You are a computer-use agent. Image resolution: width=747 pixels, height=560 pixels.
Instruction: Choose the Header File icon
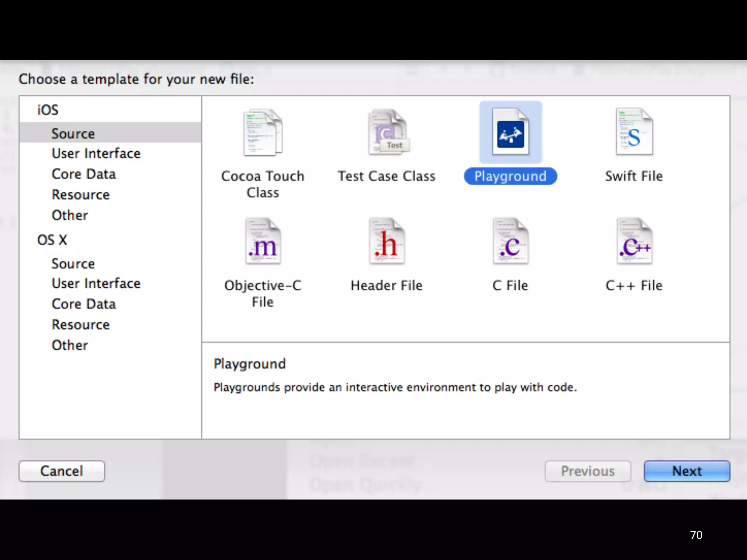click(x=387, y=241)
